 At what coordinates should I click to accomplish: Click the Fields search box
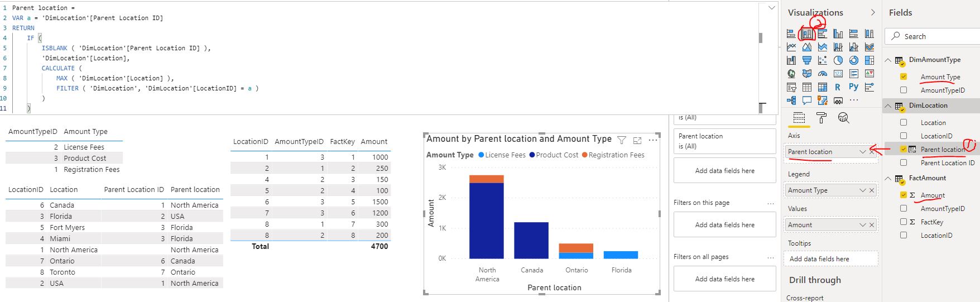click(933, 36)
